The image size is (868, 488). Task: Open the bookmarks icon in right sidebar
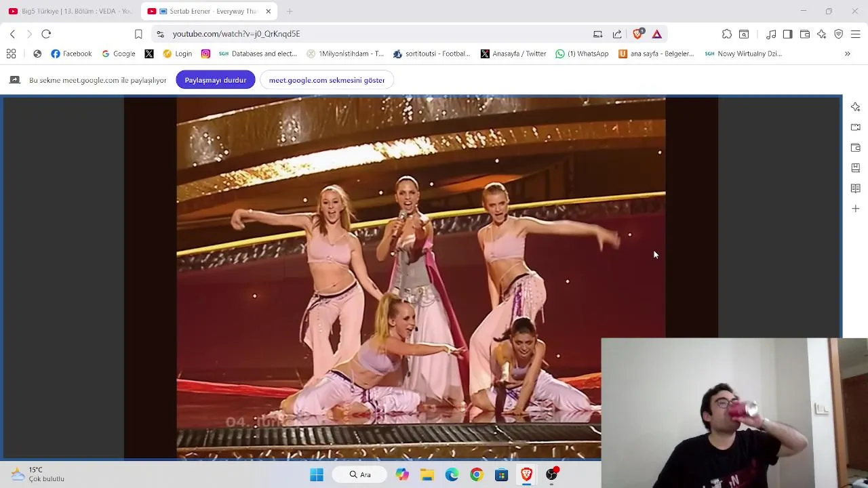pyautogui.click(x=856, y=168)
